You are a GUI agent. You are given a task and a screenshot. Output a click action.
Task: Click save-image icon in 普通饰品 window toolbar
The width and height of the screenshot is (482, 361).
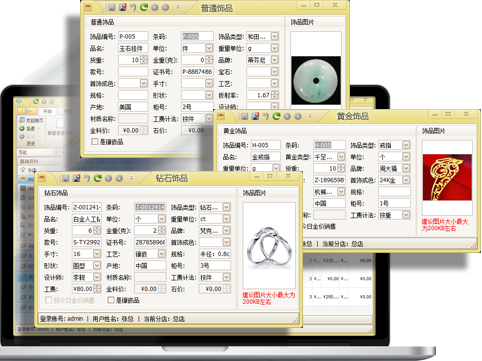pos(122,7)
